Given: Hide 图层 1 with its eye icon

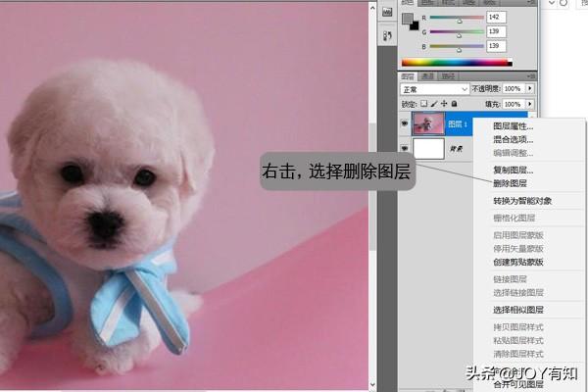Looking at the screenshot, I should point(405,123).
